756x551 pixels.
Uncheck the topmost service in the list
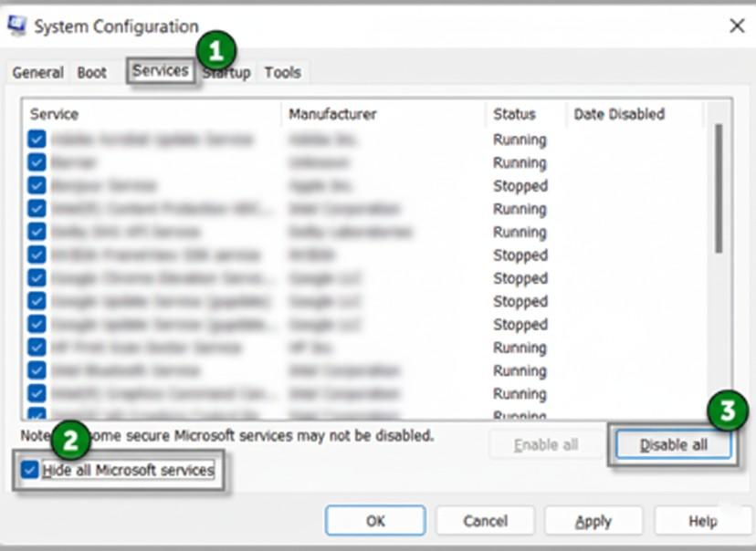click(x=35, y=140)
